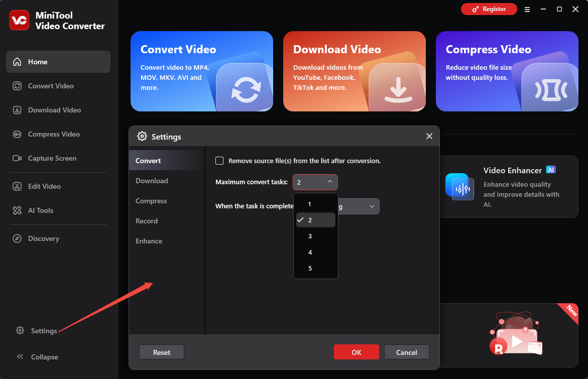Click the Compress Video sidebar icon

point(17,134)
